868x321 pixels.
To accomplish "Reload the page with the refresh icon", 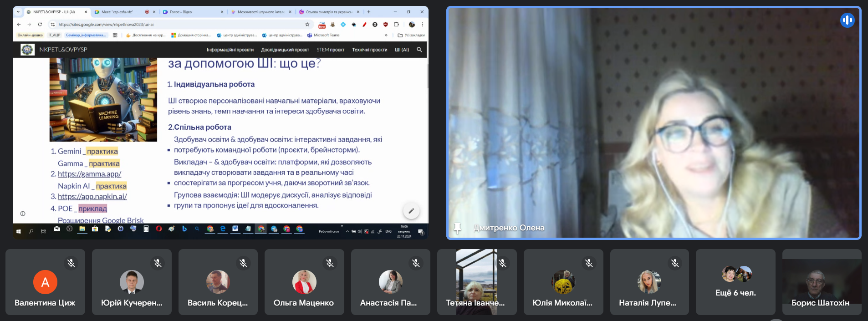I will click(x=40, y=25).
